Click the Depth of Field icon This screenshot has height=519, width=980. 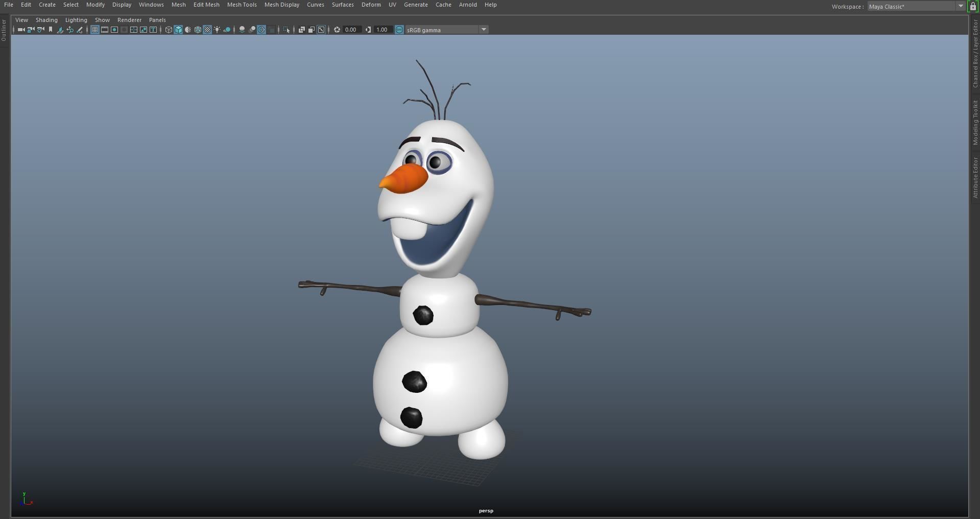click(x=271, y=30)
